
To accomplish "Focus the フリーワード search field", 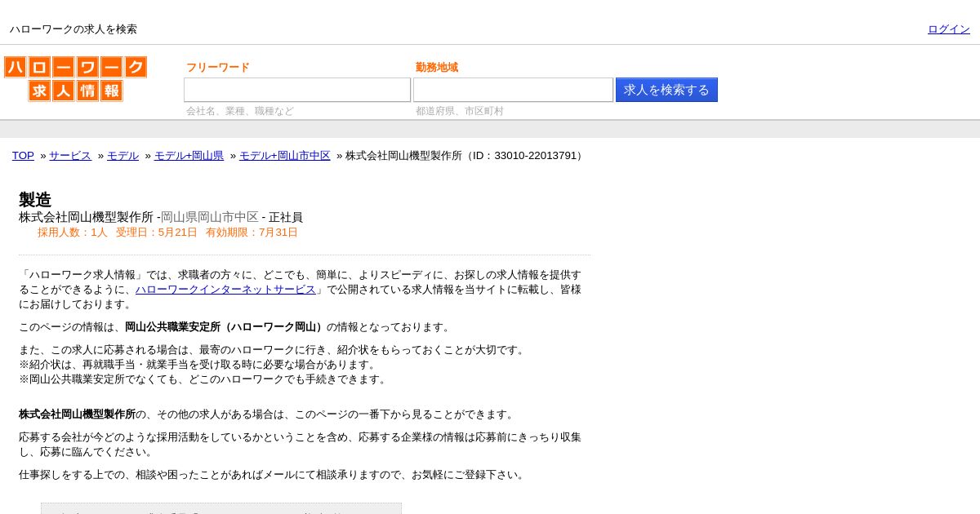I will pos(297,90).
